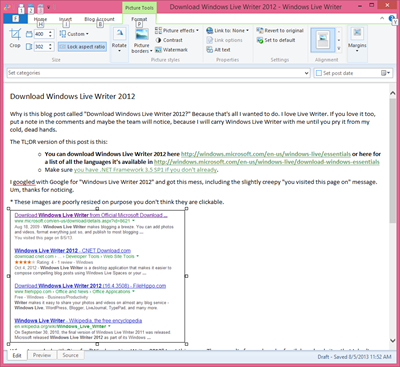Toggle the Set post date checkbox
This screenshot has width=400, height=367.
point(319,73)
